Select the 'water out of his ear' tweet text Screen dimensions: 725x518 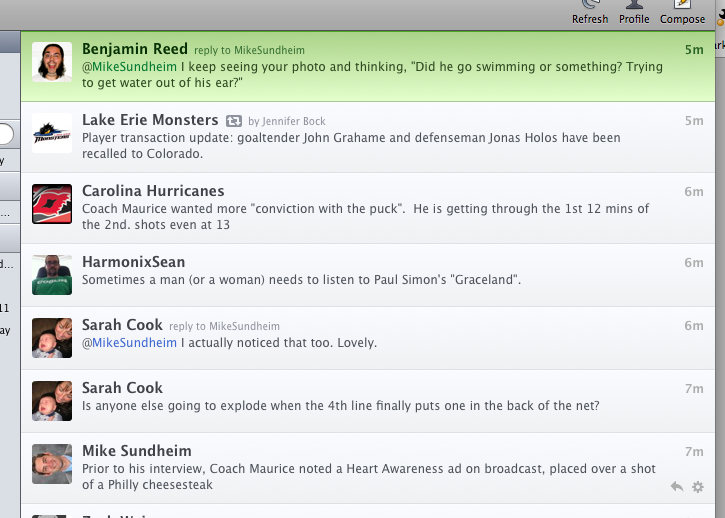tap(372, 74)
